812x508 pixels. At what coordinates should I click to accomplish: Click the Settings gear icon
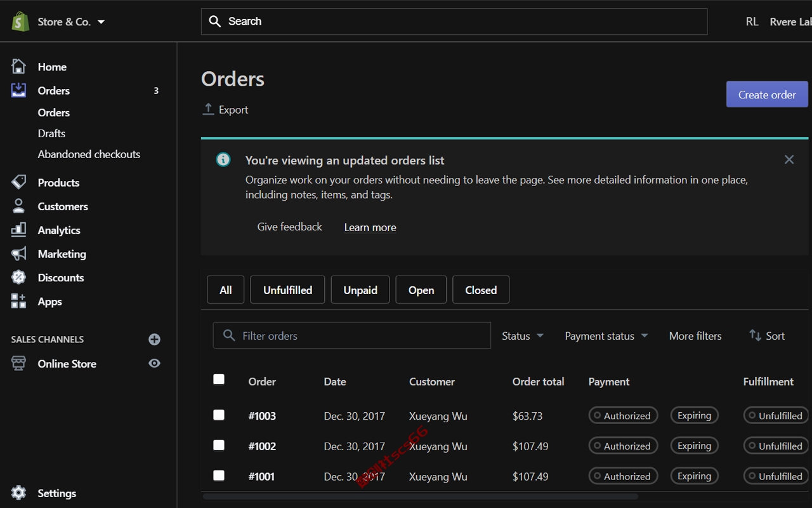(x=19, y=493)
